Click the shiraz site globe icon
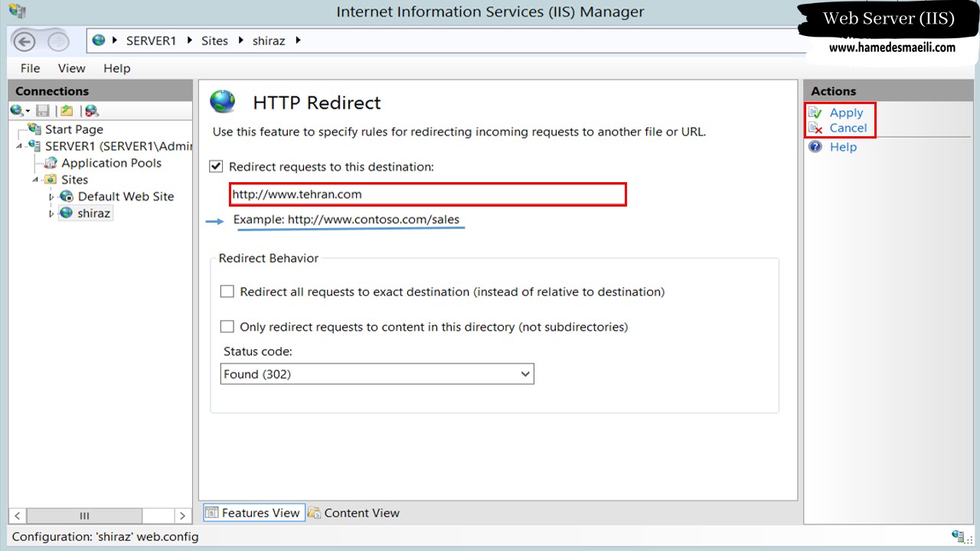The height and width of the screenshot is (551, 980). pyautogui.click(x=67, y=213)
